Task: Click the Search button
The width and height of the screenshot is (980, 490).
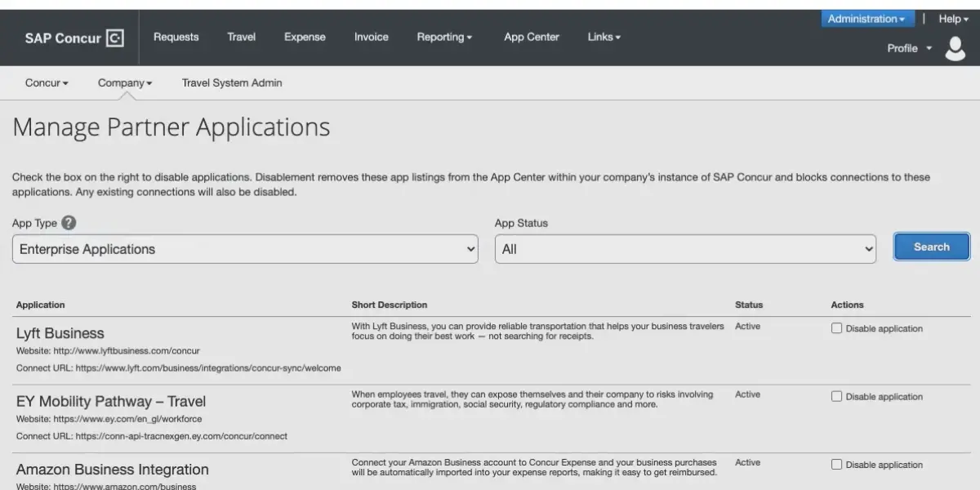Action: [x=932, y=247]
